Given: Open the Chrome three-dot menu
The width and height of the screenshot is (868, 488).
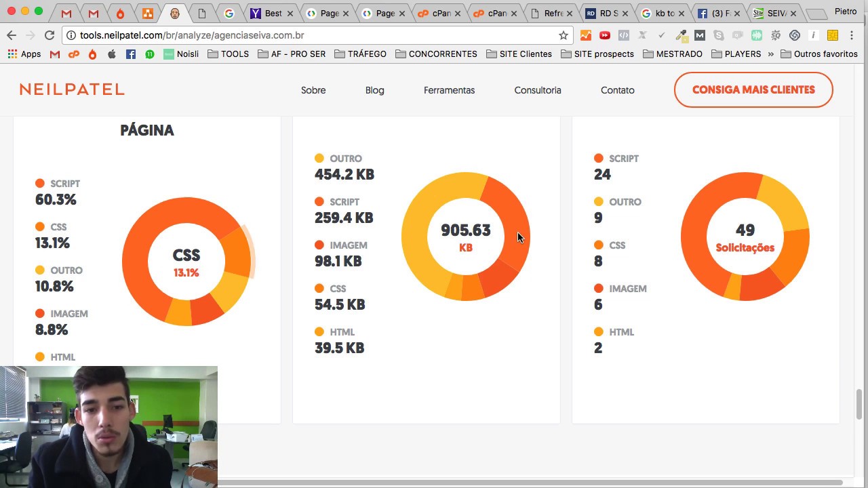Looking at the screenshot, I should point(852,35).
